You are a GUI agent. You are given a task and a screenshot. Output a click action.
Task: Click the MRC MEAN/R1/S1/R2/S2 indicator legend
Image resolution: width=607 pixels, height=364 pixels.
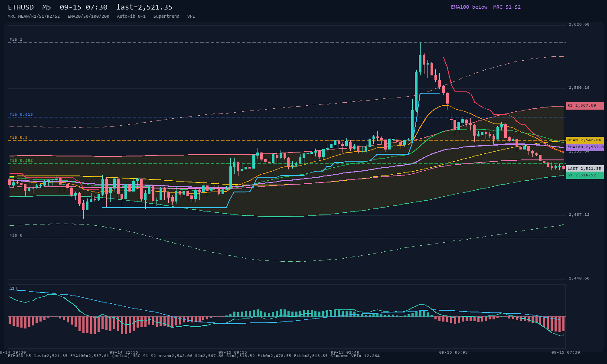pyautogui.click(x=34, y=16)
